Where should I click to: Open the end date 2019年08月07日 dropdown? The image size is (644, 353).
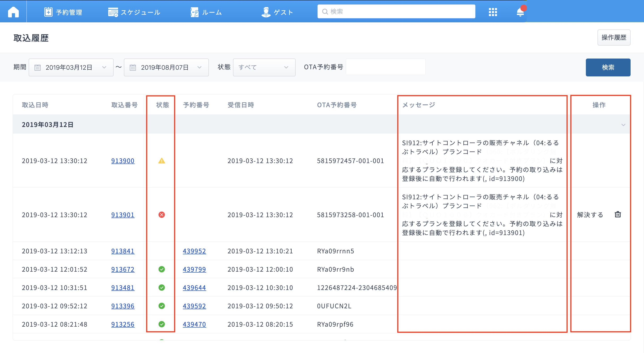166,67
